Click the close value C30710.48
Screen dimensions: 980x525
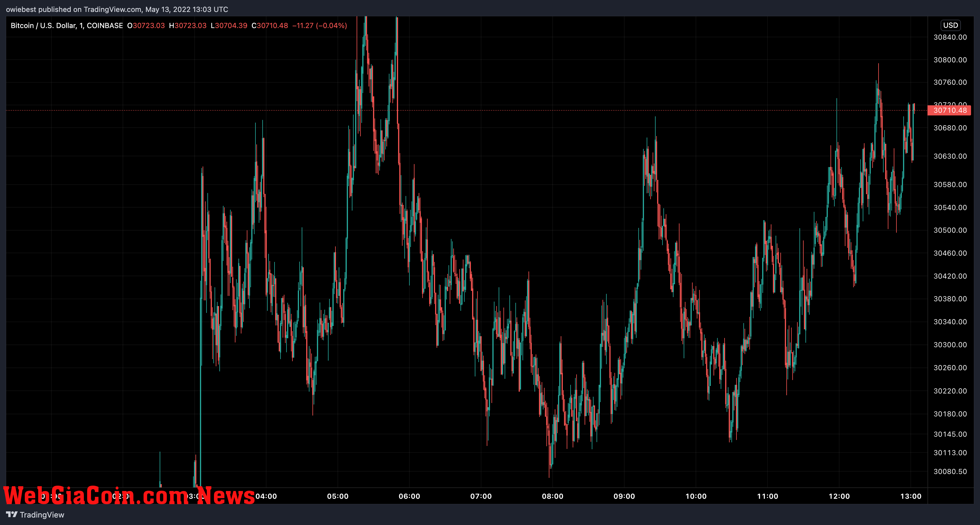tap(270, 25)
